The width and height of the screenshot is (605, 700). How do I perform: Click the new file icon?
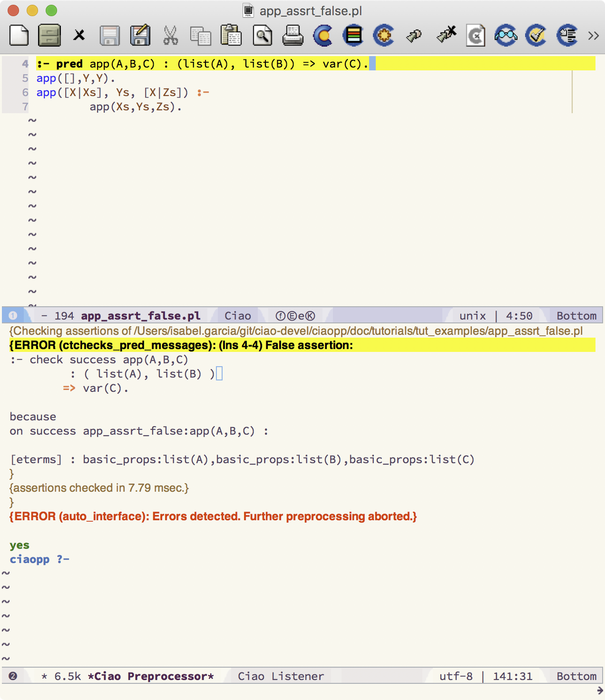19,36
